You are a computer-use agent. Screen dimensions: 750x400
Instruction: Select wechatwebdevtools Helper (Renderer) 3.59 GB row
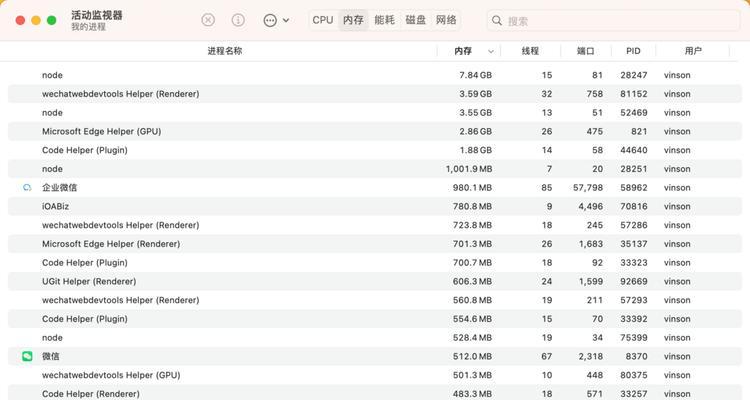click(375, 94)
